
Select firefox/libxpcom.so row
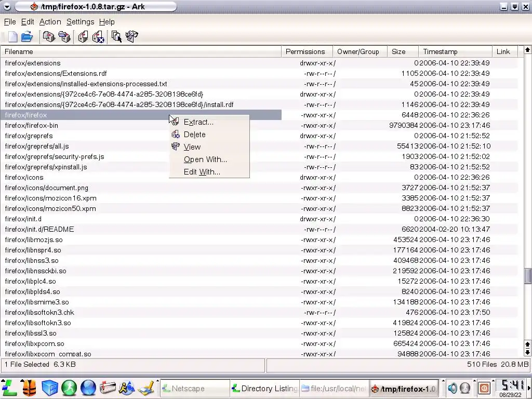pos(259,344)
